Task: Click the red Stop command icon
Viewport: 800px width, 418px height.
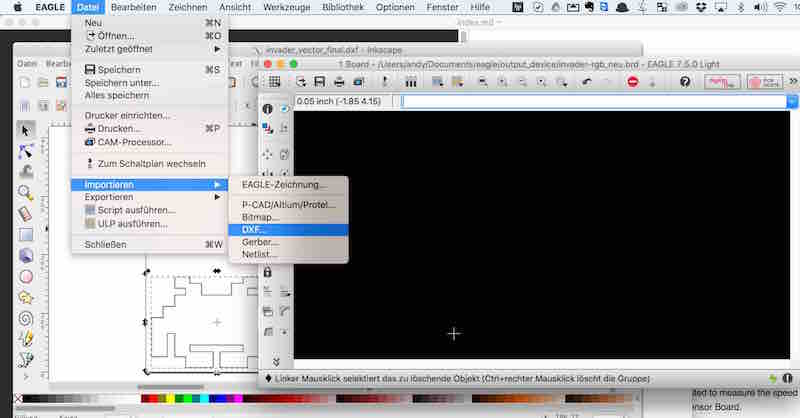Action: [633, 82]
